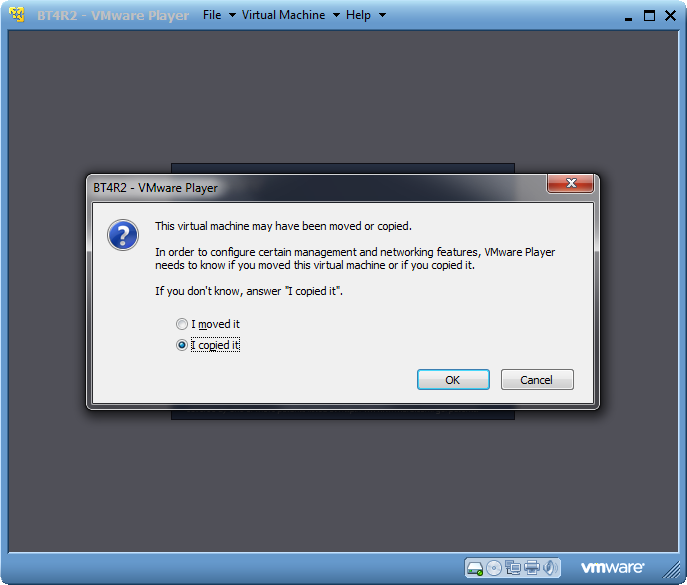Viewport: 687px width, 585px height.
Task: Expand the Virtual Machine dropdown arrow
Action: tap(336, 15)
